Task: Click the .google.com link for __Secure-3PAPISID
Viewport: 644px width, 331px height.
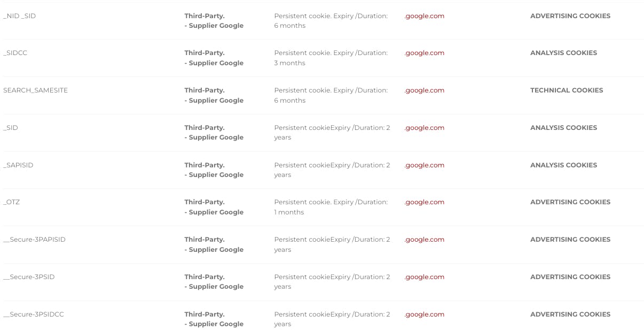Action: [425, 240]
